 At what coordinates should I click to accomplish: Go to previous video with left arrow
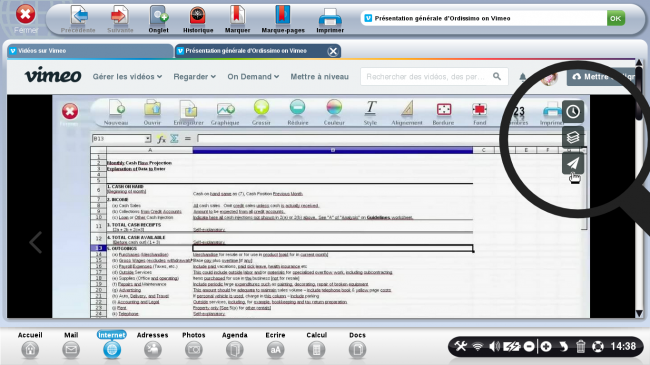click(36, 242)
